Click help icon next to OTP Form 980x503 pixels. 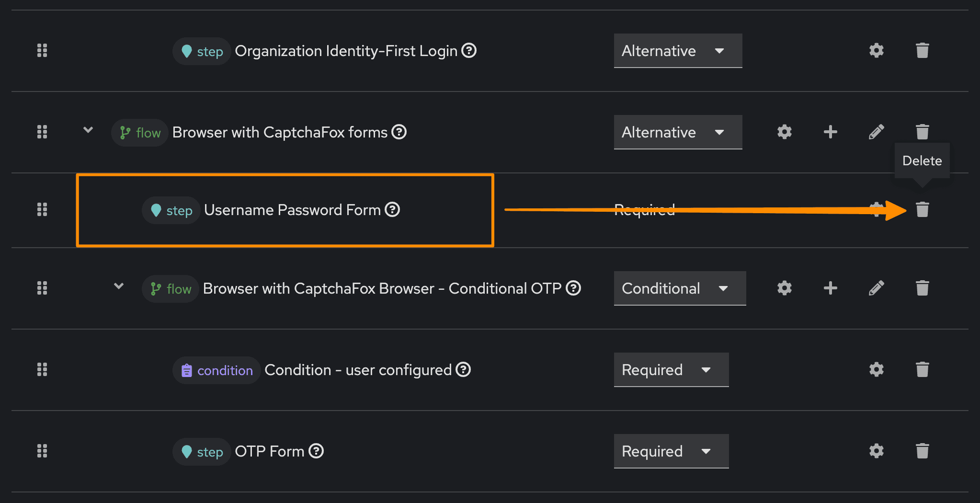click(316, 451)
